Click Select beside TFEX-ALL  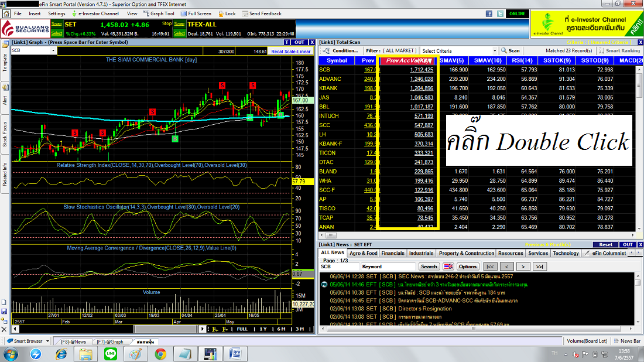[x=180, y=33]
